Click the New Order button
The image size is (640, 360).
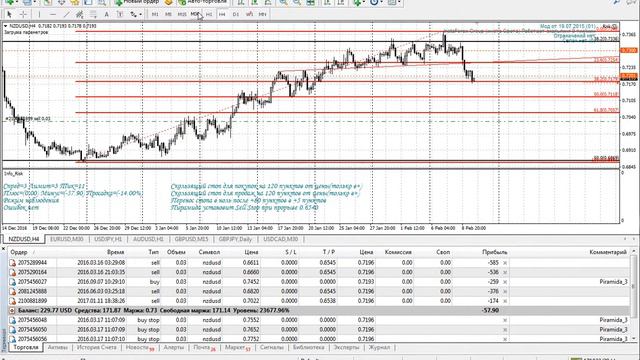[x=137, y=2]
